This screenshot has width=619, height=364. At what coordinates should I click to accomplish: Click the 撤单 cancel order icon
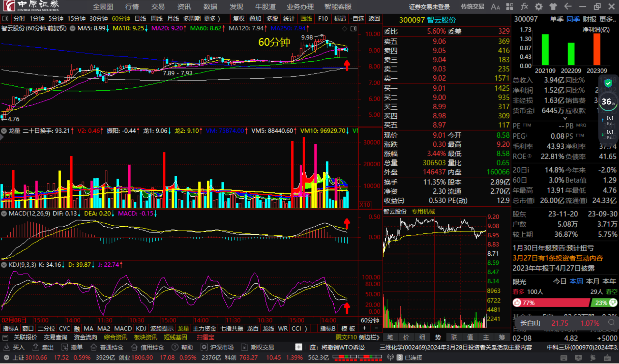72,347
